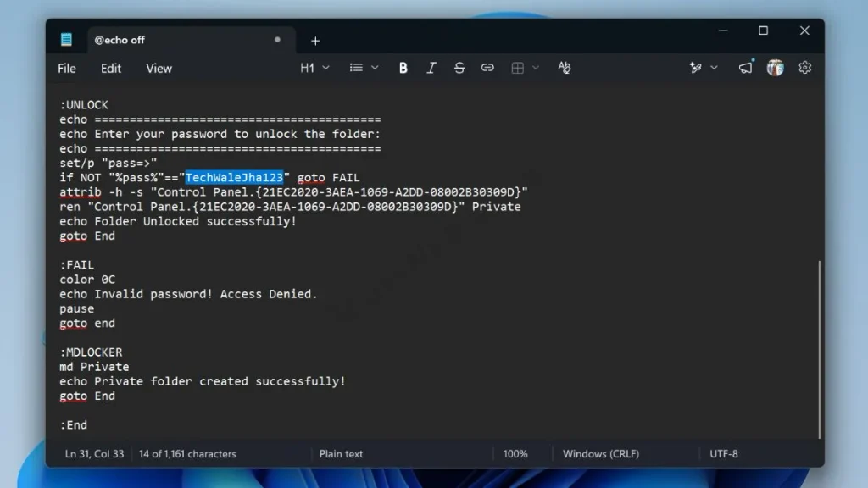The height and width of the screenshot is (488, 868).
Task: Click the 'md Private' line
Action: pyautogui.click(x=94, y=367)
